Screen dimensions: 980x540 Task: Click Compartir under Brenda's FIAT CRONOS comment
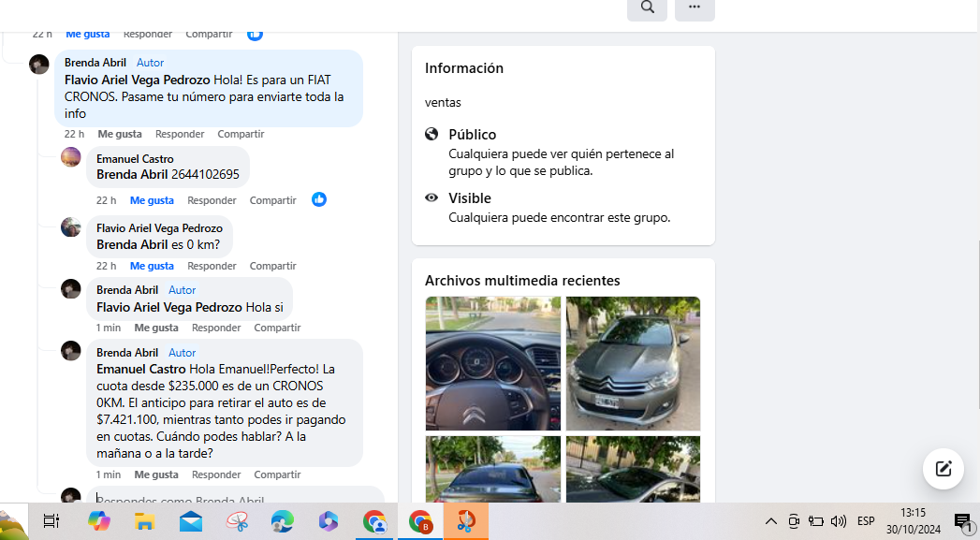tap(241, 134)
